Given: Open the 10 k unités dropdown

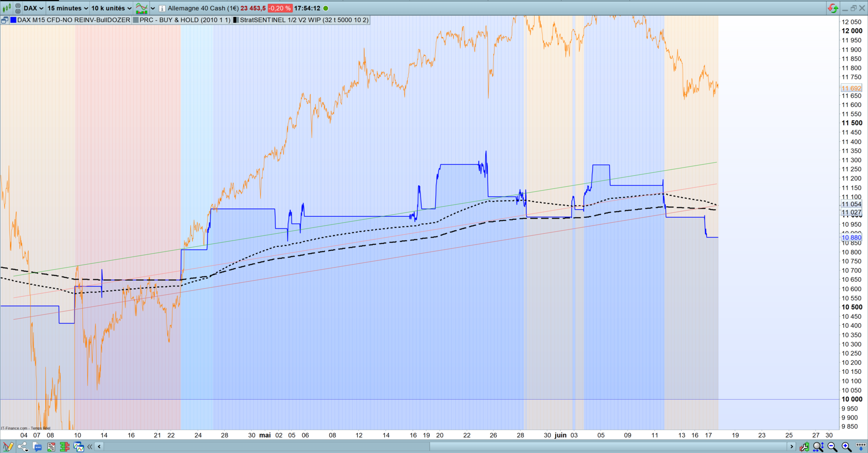Looking at the screenshot, I should pyautogui.click(x=111, y=8).
